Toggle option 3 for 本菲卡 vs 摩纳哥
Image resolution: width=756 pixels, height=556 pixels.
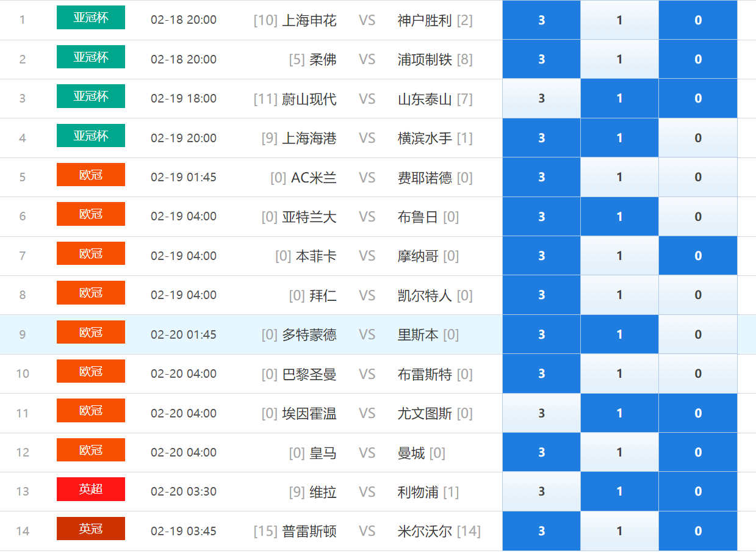click(541, 256)
